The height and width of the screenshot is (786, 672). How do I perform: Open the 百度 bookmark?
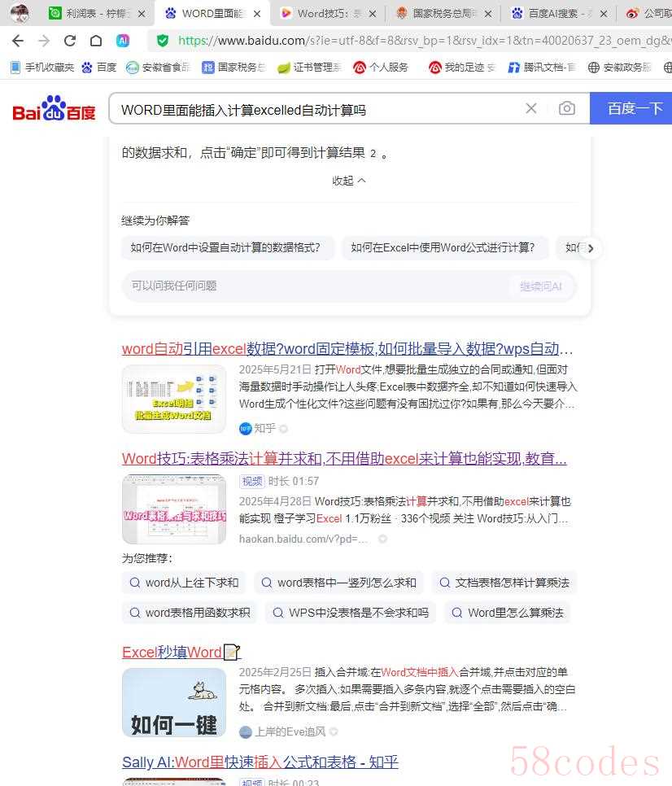click(99, 68)
